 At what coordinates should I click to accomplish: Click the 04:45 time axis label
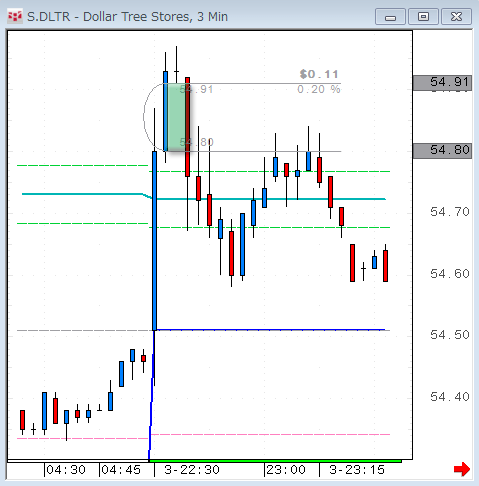(121, 470)
